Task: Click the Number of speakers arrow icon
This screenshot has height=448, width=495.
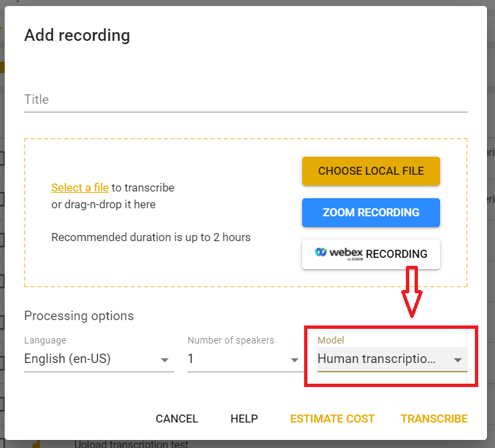Action: (x=295, y=360)
